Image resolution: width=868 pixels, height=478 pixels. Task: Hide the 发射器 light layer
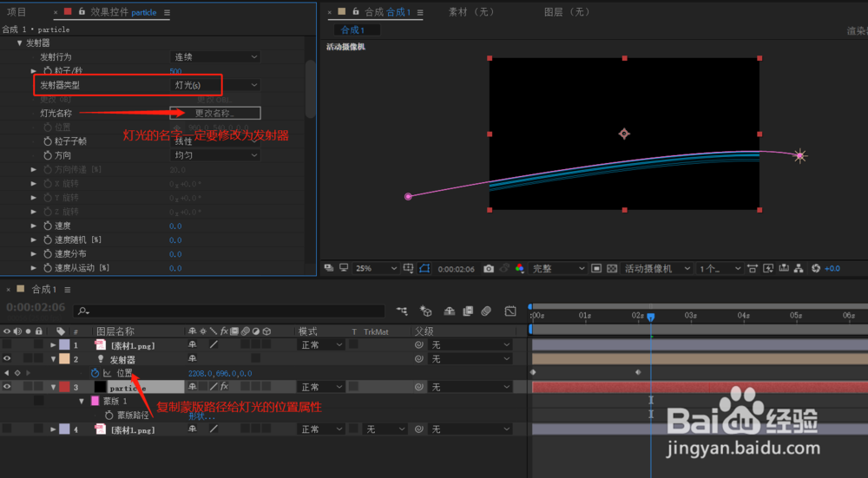[x=7, y=358]
